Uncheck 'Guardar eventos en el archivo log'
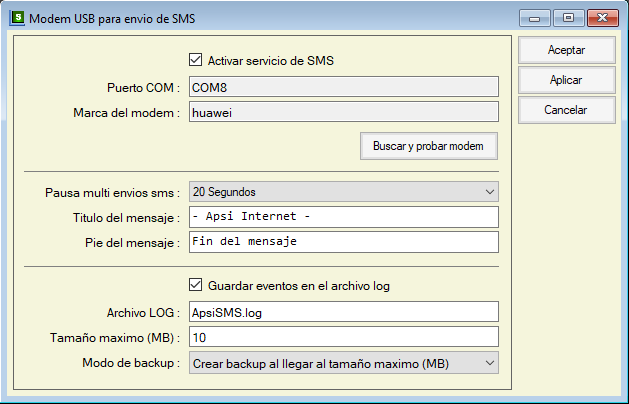Screen dimensions: 629x404 (195, 285)
